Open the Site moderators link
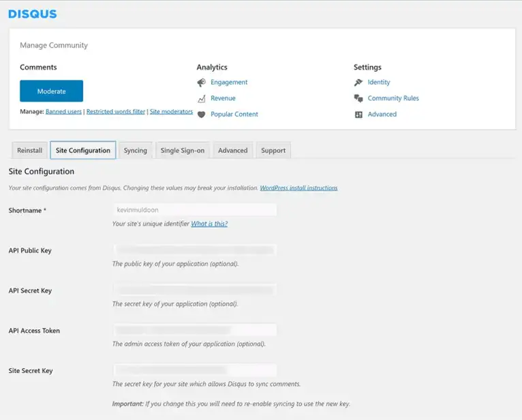Image resolution: width=522 pixels, height=420 pixels. [x=171, y=112]
